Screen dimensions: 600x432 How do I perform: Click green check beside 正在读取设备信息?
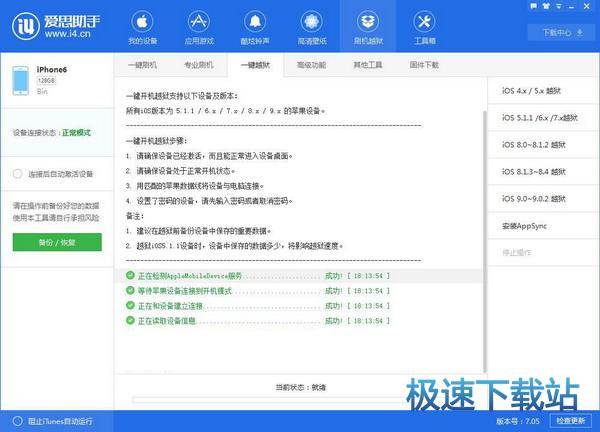(x=130, y=320)
